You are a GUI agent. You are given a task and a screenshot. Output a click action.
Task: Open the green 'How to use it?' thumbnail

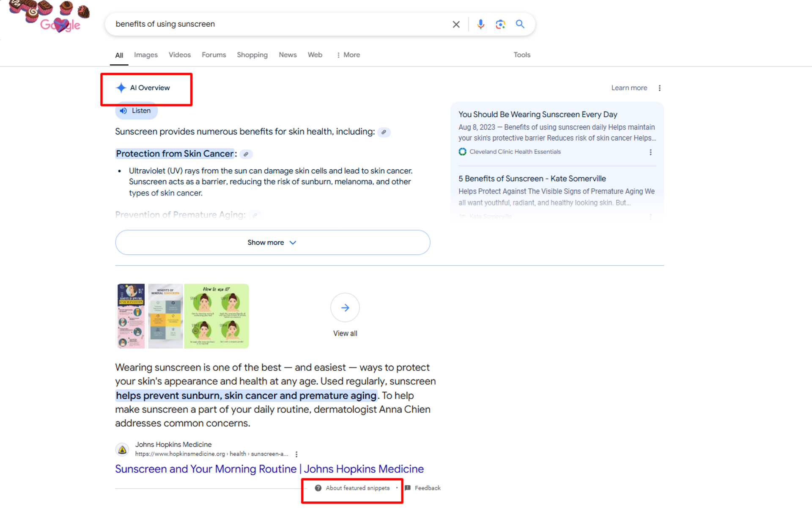click(x=217, y=316)
